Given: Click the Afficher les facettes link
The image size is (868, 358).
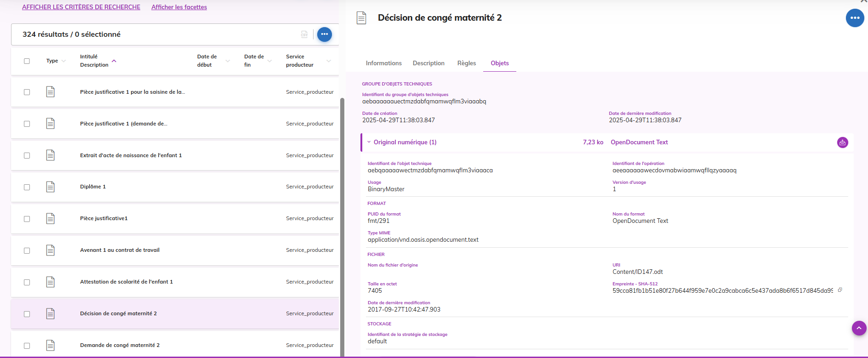Looking at the screenshot, I should (x=179, y=7).
